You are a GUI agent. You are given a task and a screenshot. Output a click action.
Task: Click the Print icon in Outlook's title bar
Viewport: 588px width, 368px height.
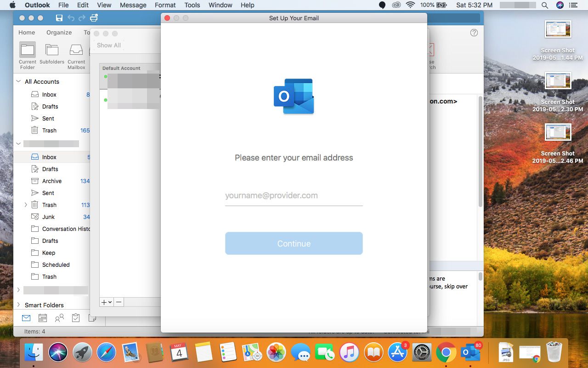pyautogui.click(x=94, y=18)
